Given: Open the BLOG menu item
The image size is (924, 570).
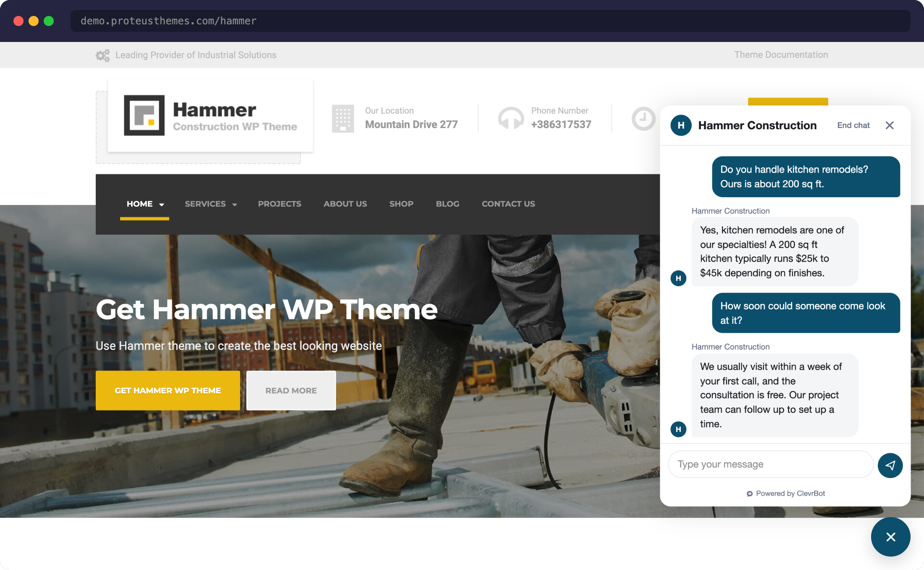Looking at the screenshot, I should [447, 204].
